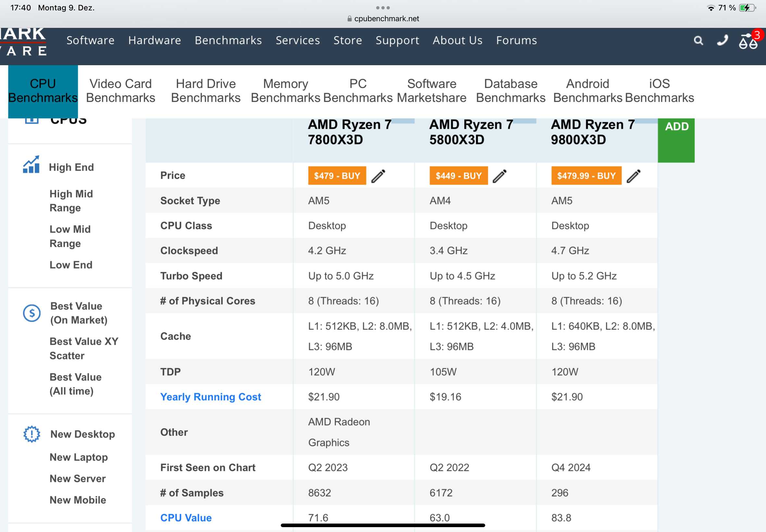The image size is (766, 532).
Task: Open the Yearly Running Cost link
Action: [x=210, y=397]
